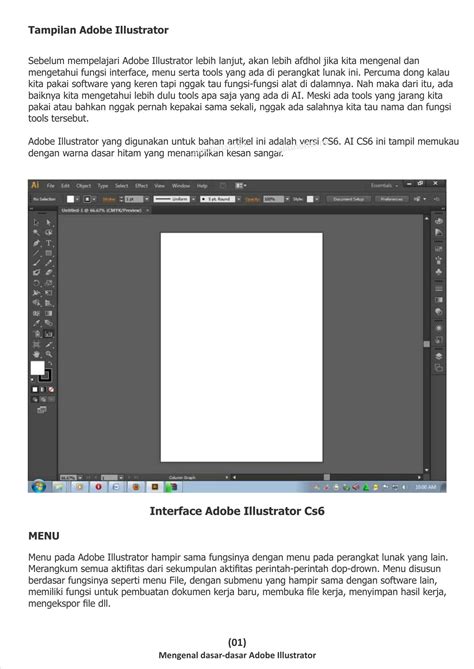
Task: Open the Effect menu
Action: click(141, 186)
